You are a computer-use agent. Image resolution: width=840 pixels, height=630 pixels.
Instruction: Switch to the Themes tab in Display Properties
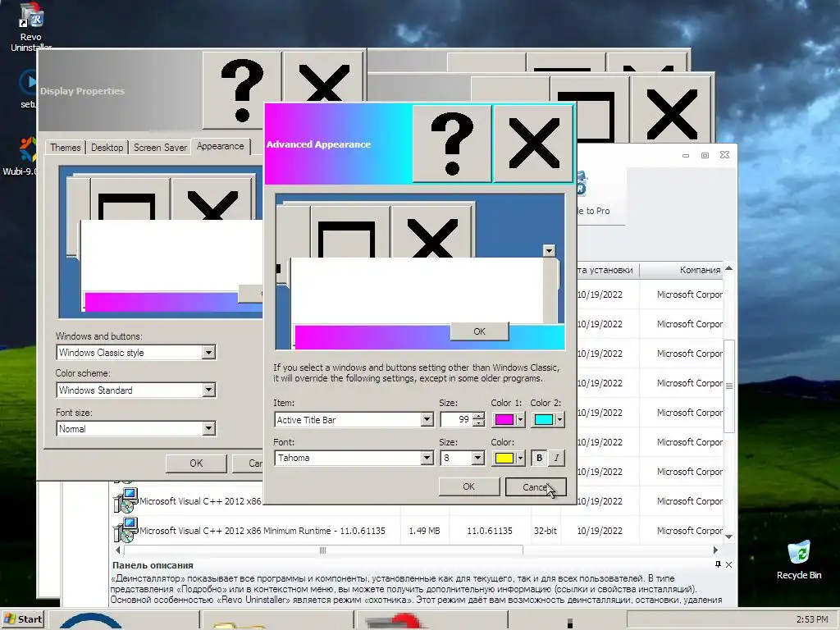click(66, 148)
